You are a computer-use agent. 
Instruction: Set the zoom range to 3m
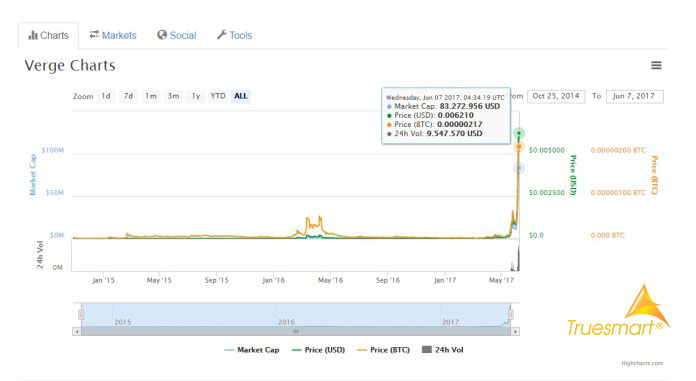point(173,96)
